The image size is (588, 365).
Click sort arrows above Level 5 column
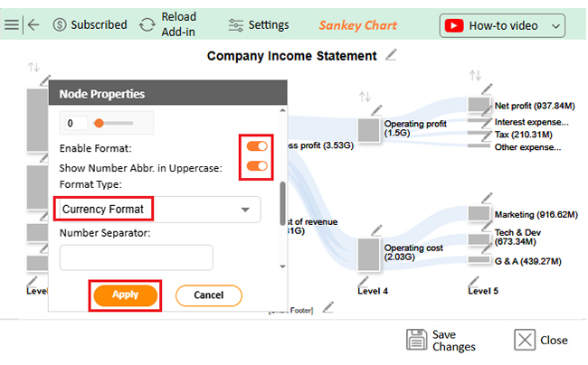(x=476, y=75)
